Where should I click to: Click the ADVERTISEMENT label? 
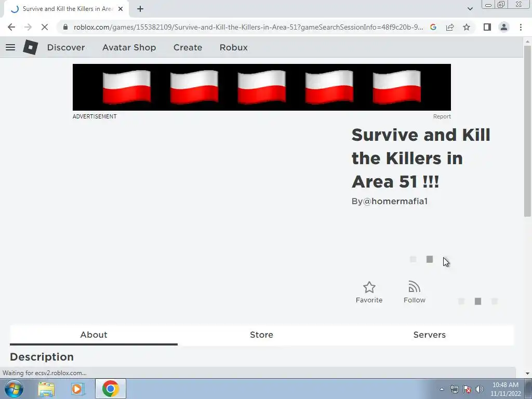[x=95, y=116]
